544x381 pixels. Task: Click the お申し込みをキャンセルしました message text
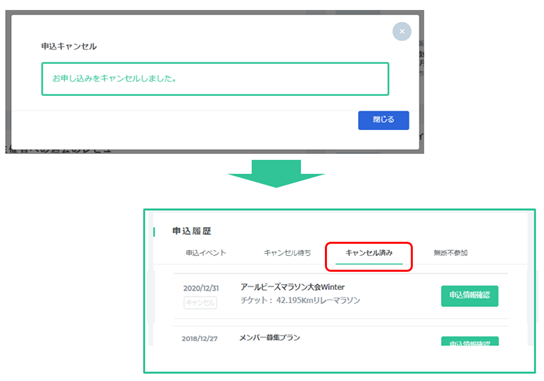coord(114,79)
